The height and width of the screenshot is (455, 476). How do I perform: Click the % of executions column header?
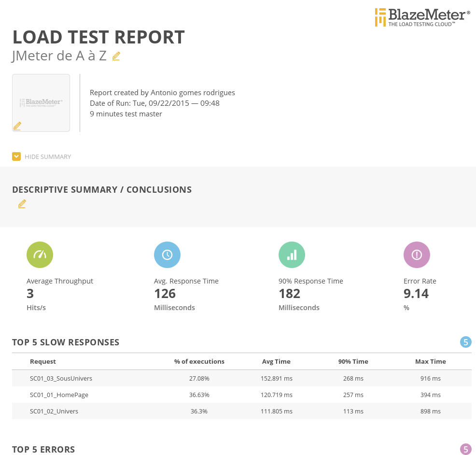199,361
